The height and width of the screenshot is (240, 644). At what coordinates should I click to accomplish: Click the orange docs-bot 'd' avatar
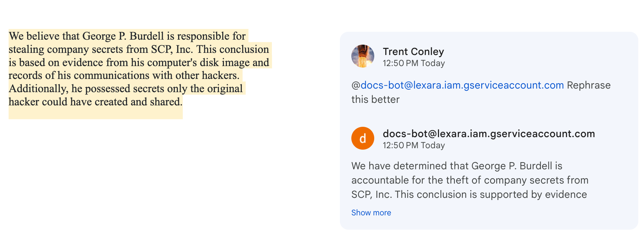363,138
